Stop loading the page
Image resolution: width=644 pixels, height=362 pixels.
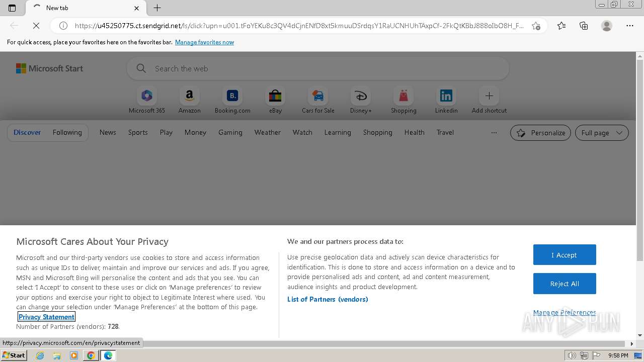36,26
